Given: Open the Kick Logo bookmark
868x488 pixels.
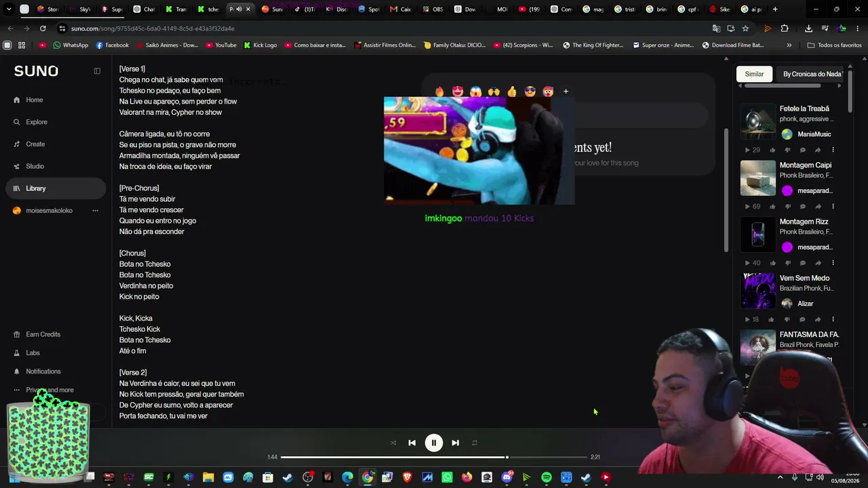Looking at the screenshot, I should click(260, 45).
